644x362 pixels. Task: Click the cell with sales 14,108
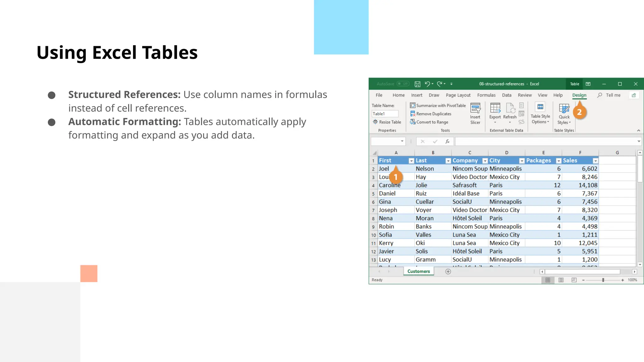[x=580, y=185]
